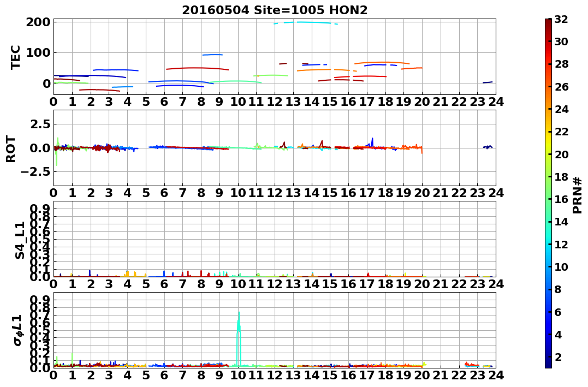Click the dark blue TEC trace near hour 23.5
This screenshot has width=588, height=387.
[x=488, y=82]
